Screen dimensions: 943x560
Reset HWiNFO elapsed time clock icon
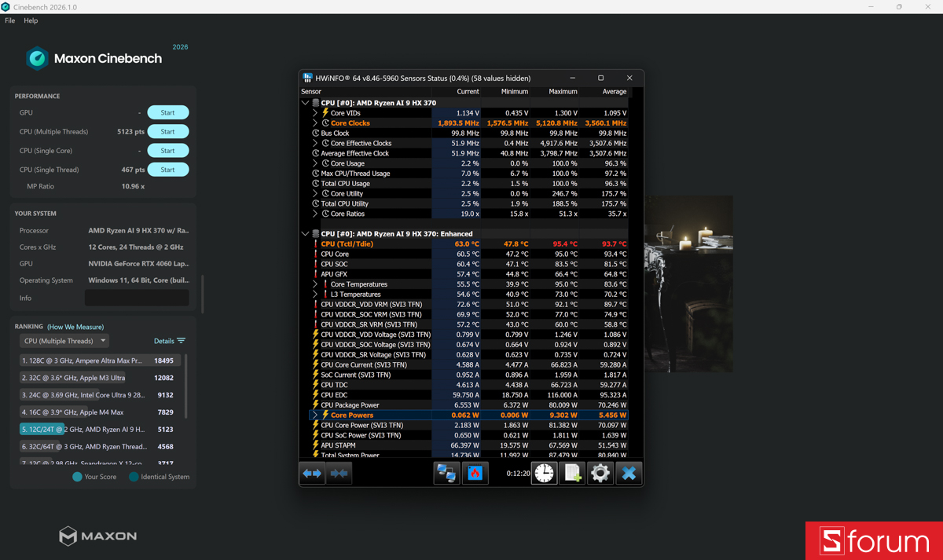tap(545, 473)
